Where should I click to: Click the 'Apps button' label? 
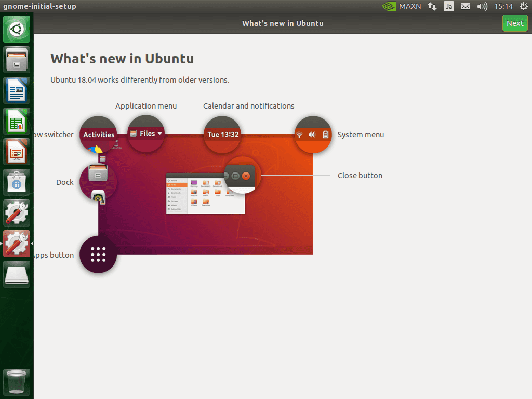54,255
